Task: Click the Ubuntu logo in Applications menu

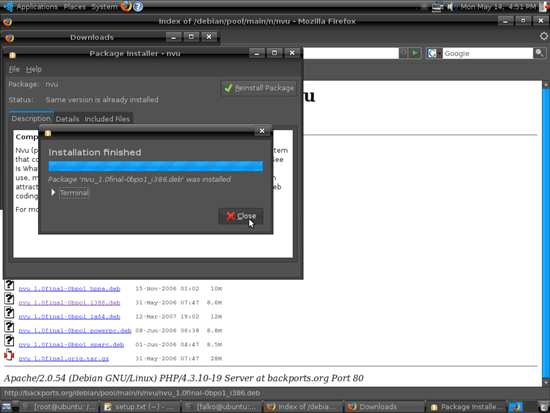Action: [8, 6]
